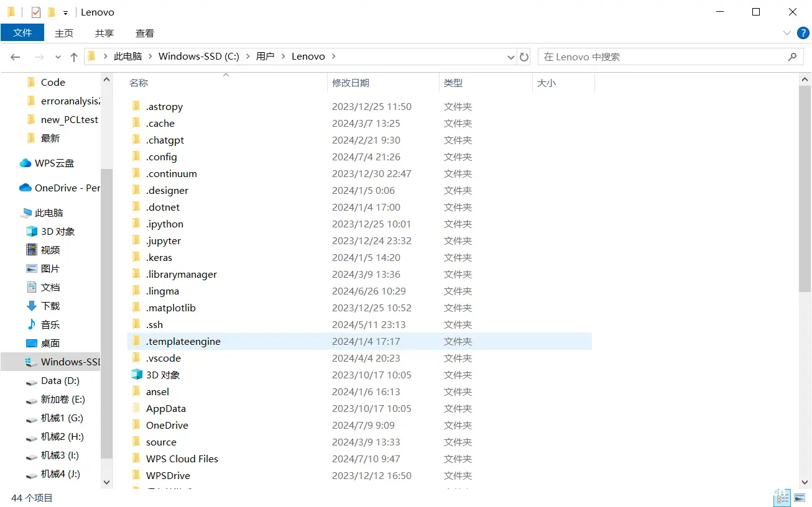Select 新加卷 (E:) drive in sidebar
Screen dimensions: 812x507
(x=63, y=399)
